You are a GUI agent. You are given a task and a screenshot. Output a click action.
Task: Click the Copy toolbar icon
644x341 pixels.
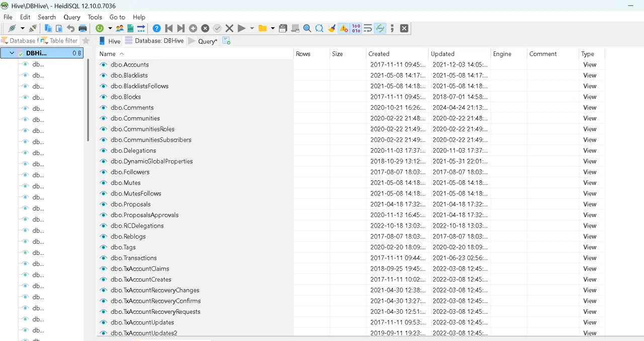click(48, 28)
